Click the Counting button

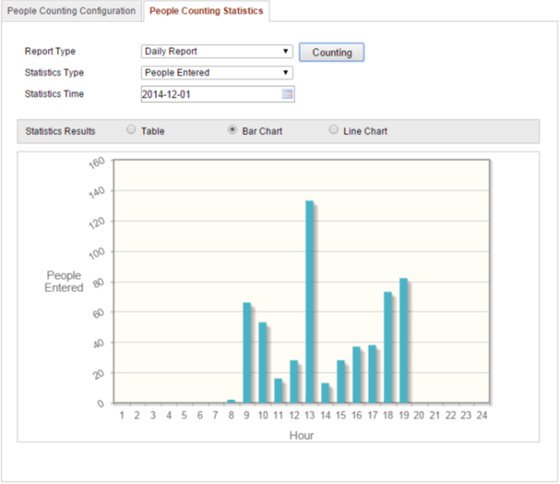coord(332,53)
